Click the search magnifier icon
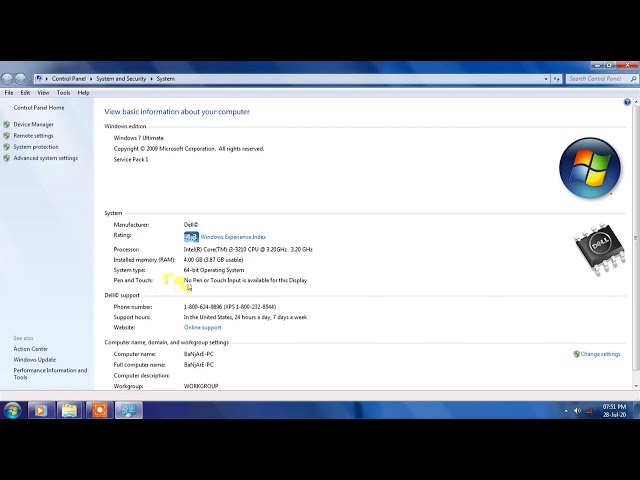Image resolution: width=640 pixels, height=480 pixels. point(633,79)
